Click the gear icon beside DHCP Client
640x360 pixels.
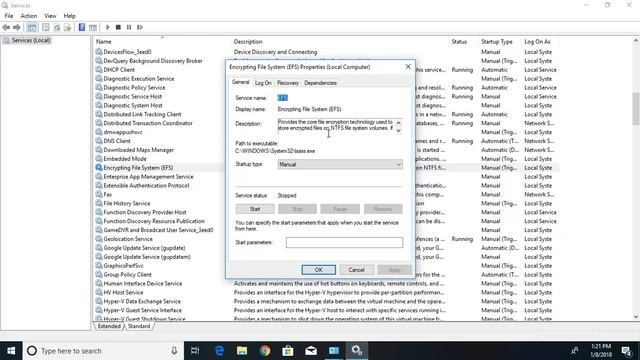tap(99, 69)
